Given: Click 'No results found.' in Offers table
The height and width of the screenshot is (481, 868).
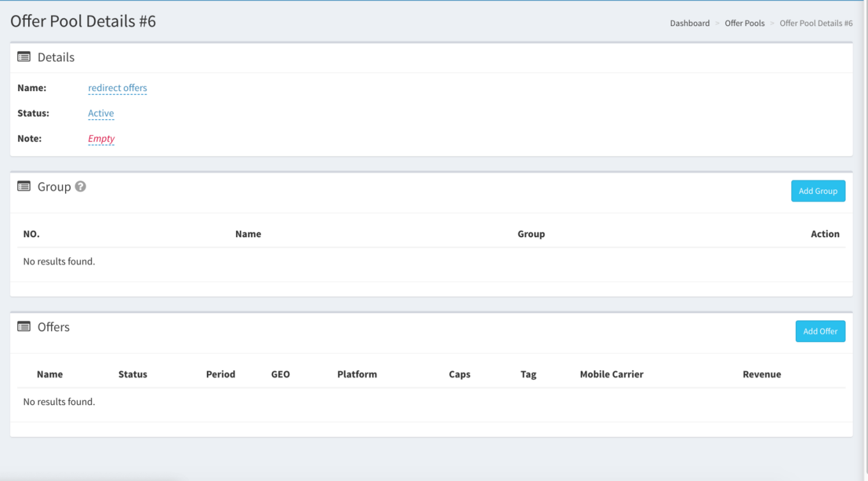Looking at the screenshot, I should click(59, 402).
